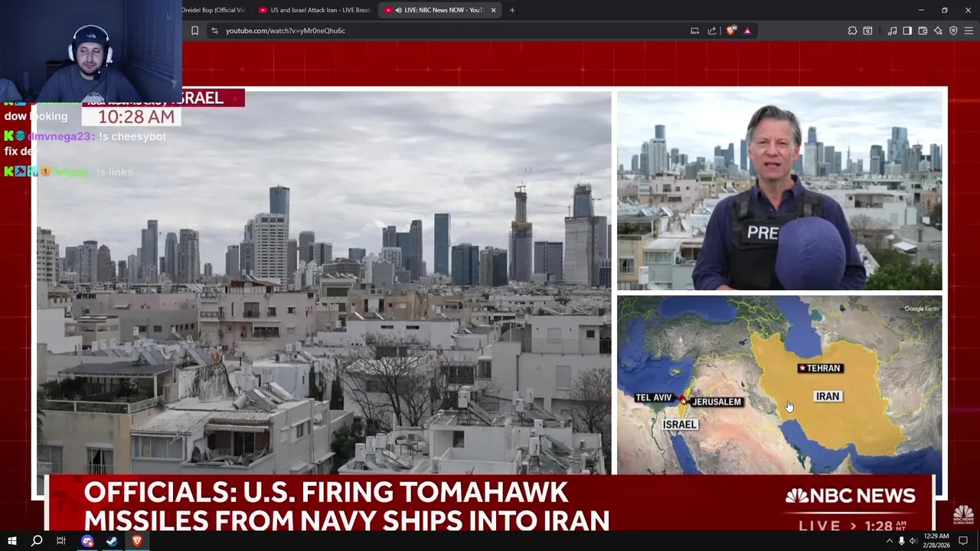Image resolution: width=980 pixels, height=551 pixels.
Task: Open Steam from the taskbar
Action: click(x=112, y=541)
